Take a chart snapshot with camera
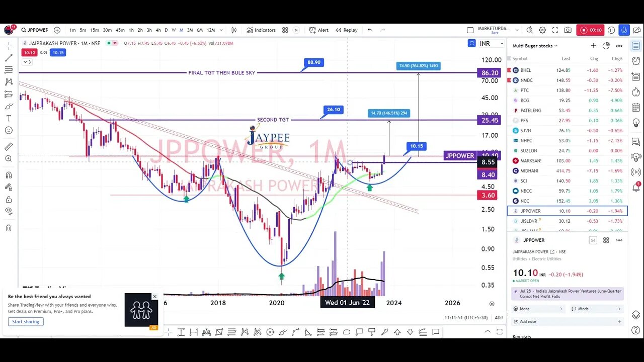The width and height of the screenshot is (644, 362). 568,30
